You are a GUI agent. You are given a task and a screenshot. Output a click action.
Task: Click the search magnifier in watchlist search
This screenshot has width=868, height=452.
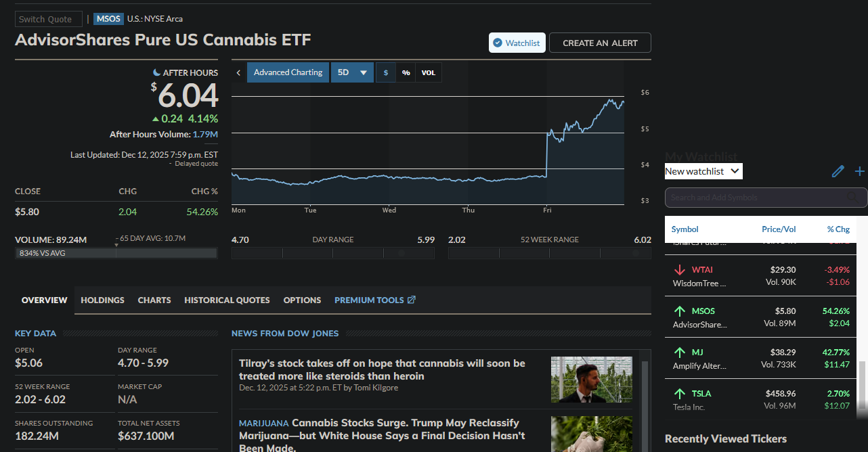(x=852, y=198)
